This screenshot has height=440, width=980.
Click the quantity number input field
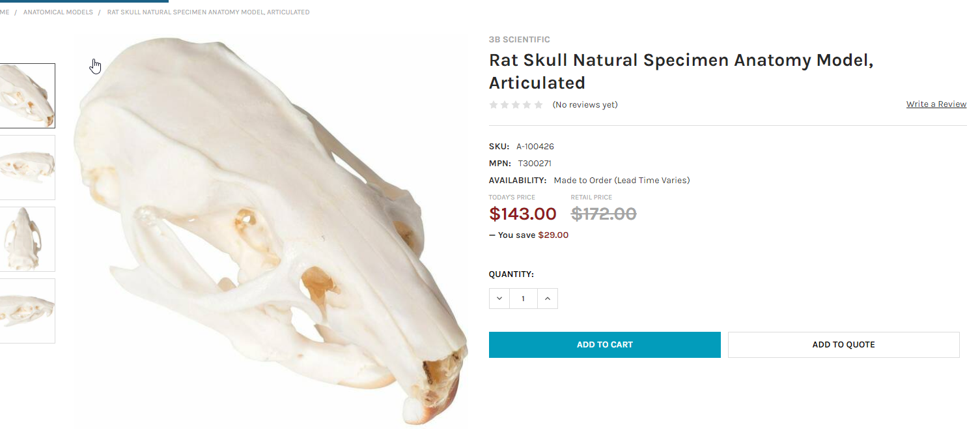click(523, 299)
